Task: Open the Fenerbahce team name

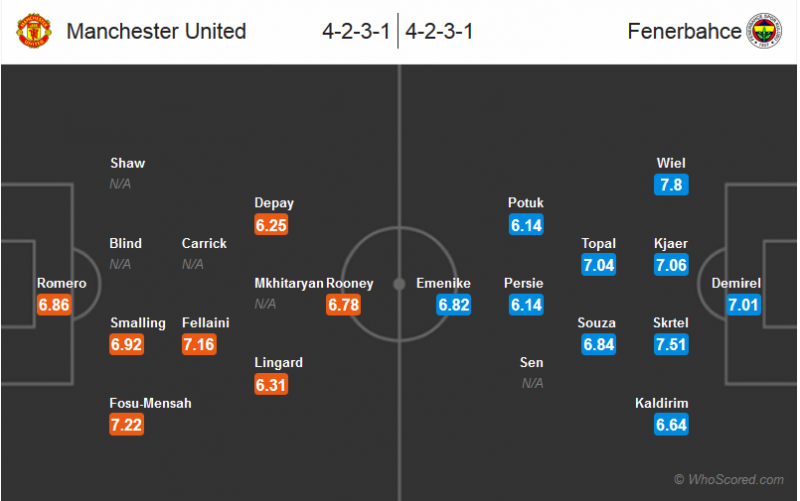Action: coord(684,31)
